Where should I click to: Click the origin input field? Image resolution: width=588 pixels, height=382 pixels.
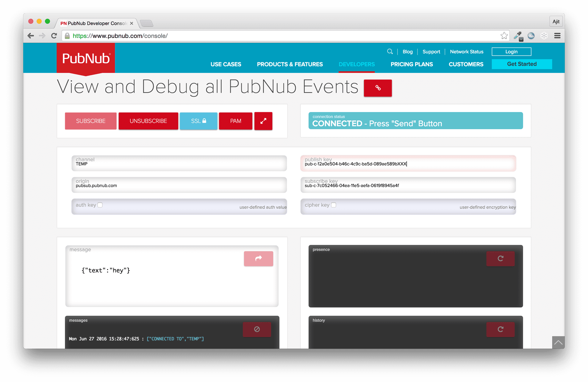pos(179,185)
